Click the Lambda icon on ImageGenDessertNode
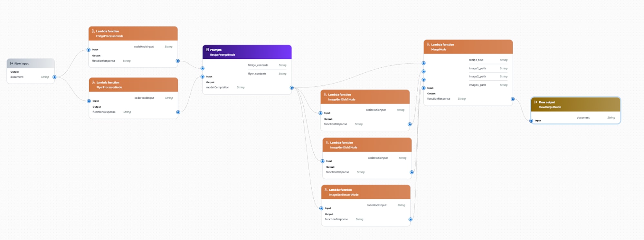The height and width of the screenshot is (240, 644). click(326, 190)
